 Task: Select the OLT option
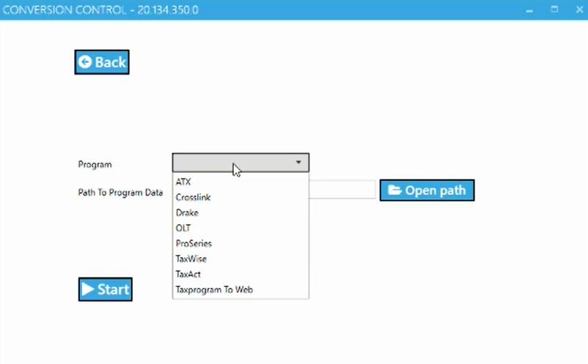pos(183,228)
